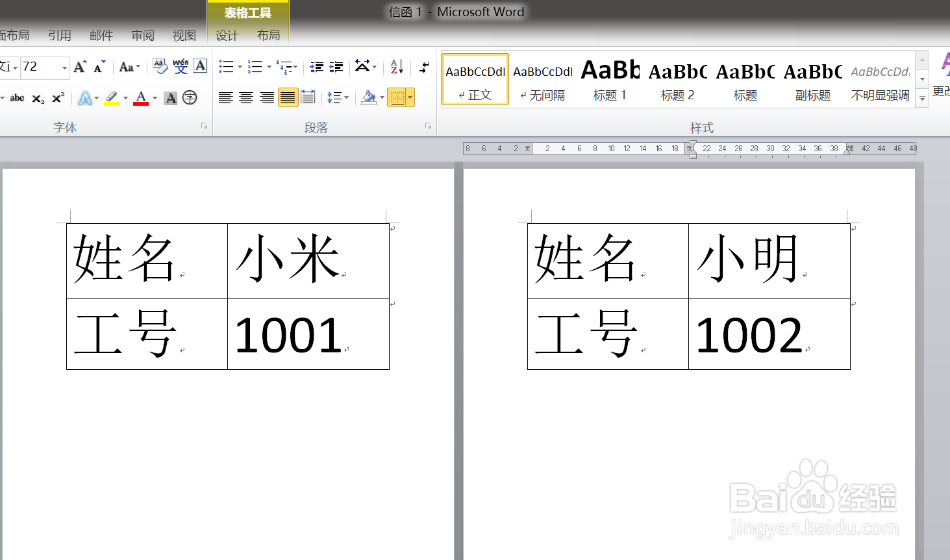Click the Shading paint bucket icon
The height and width of the screenshot is (560, 950).
369,98
